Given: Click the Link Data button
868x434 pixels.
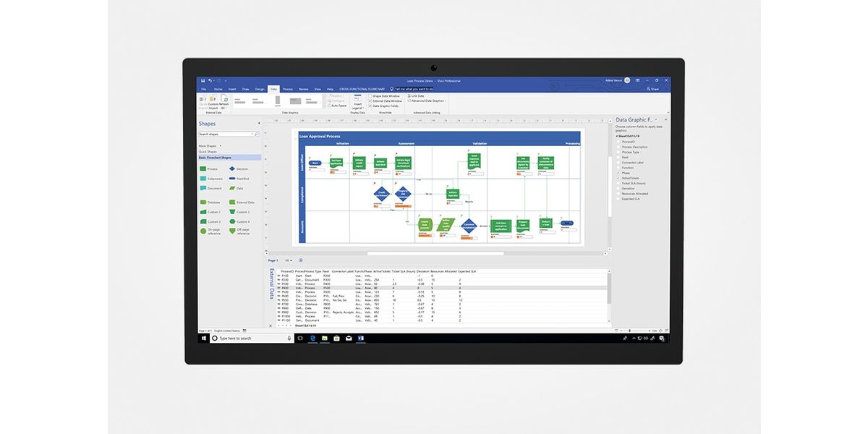Looking at the screenshot, I should 415,95.
